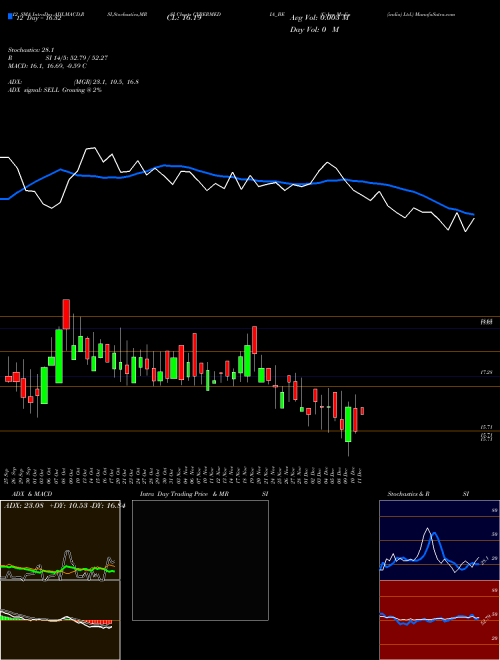Click the '(MGR) 23.1, 10.5, 16.8' ADX values
The image size is (500, 660).
pyautogui.click(x=106, y=82)
